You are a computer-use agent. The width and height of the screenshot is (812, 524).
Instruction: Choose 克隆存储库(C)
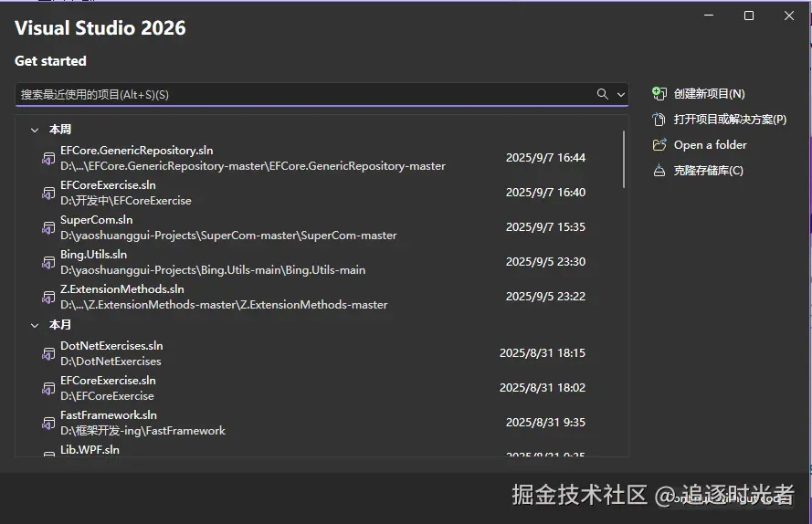708,171
